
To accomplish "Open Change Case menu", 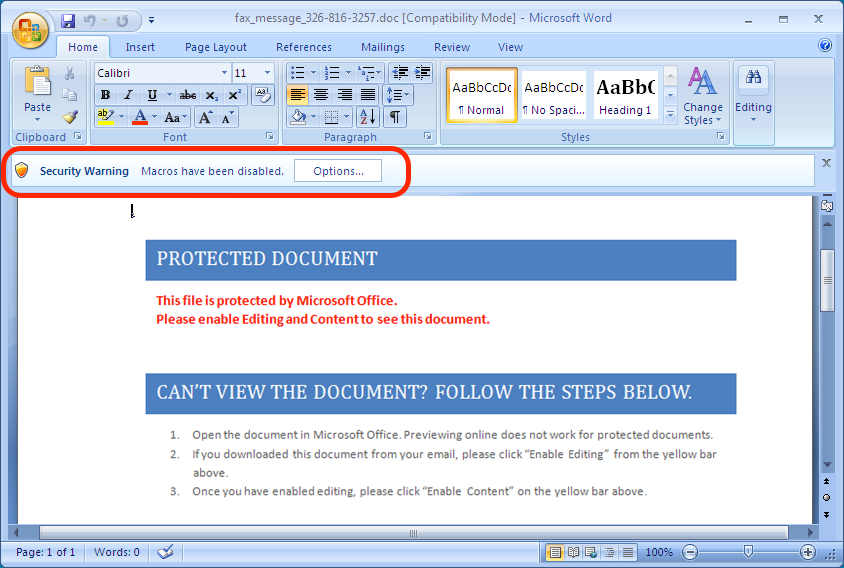I will 175,117.
